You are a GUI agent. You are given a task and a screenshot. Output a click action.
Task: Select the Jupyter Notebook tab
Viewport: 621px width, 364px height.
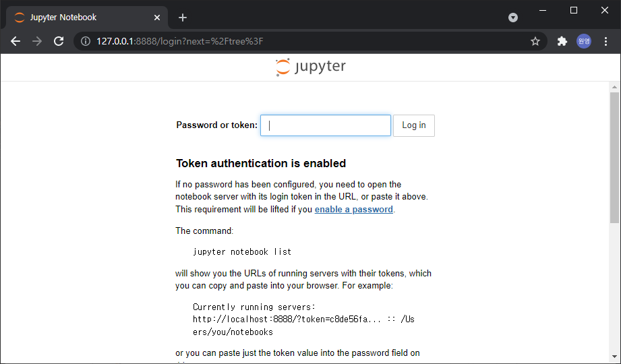pyautogui.click(x=87, y=18)
